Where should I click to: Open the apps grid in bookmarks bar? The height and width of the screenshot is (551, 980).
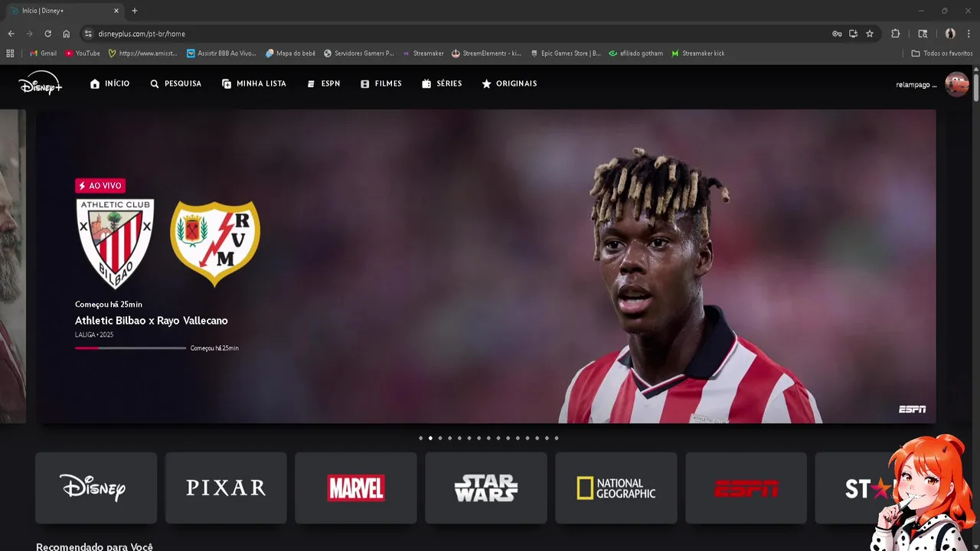pyautogui.click(x=10, y=54)
